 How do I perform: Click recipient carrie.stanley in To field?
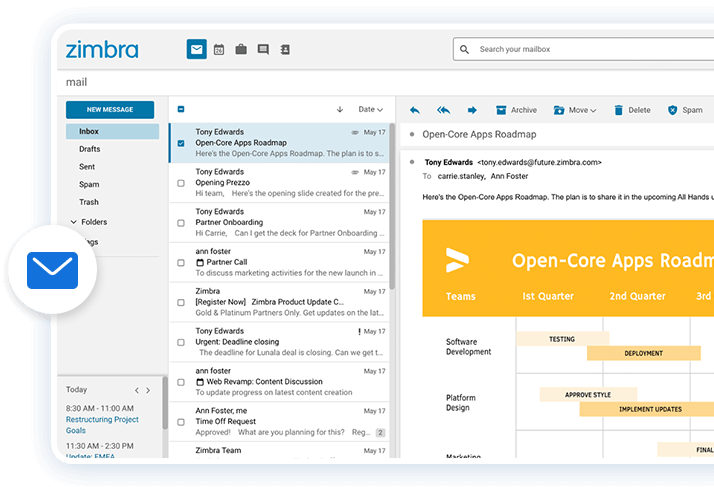(x=461, y=176)
